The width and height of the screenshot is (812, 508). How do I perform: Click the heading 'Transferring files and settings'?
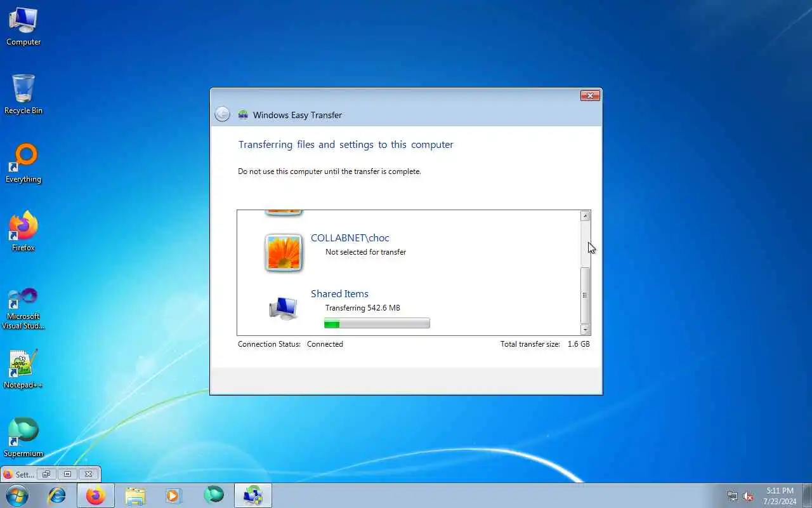346,145
